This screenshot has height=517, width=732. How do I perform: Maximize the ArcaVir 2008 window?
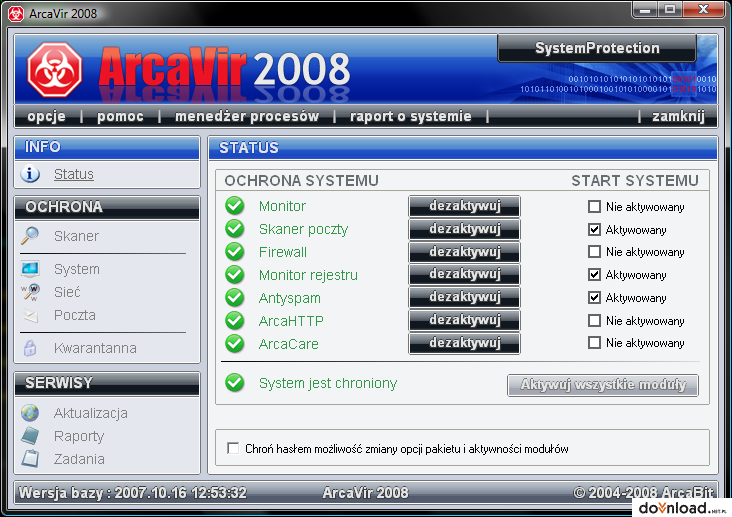(670, 9)
